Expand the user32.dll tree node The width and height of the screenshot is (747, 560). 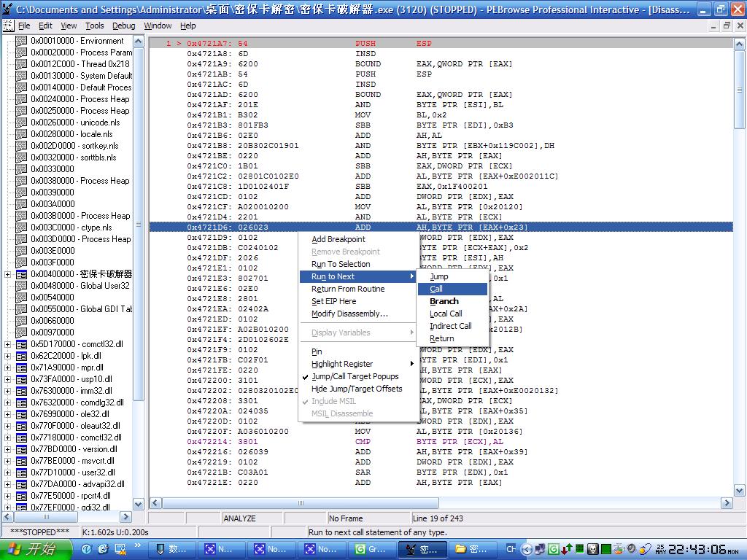coord(7,472)
